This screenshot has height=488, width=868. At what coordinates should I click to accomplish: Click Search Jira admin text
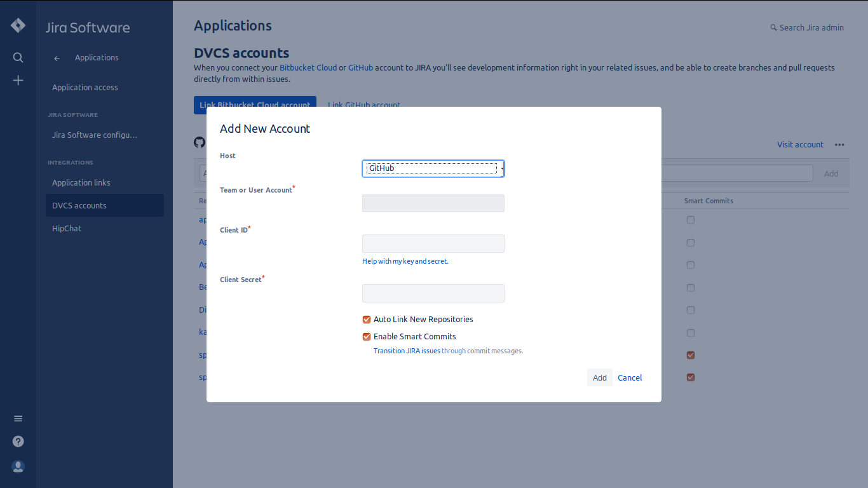(811, 28)
